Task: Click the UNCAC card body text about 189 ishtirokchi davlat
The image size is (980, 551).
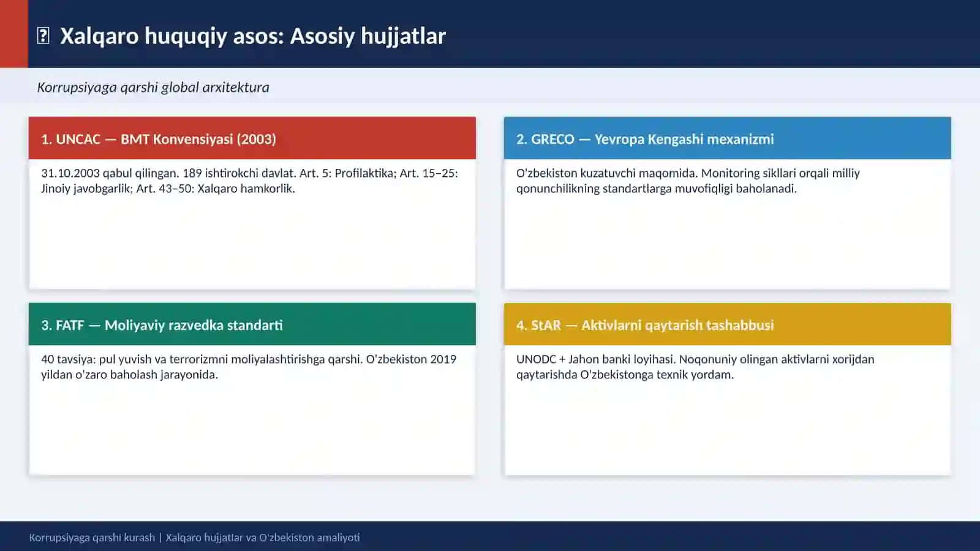Action: point(249,181)
